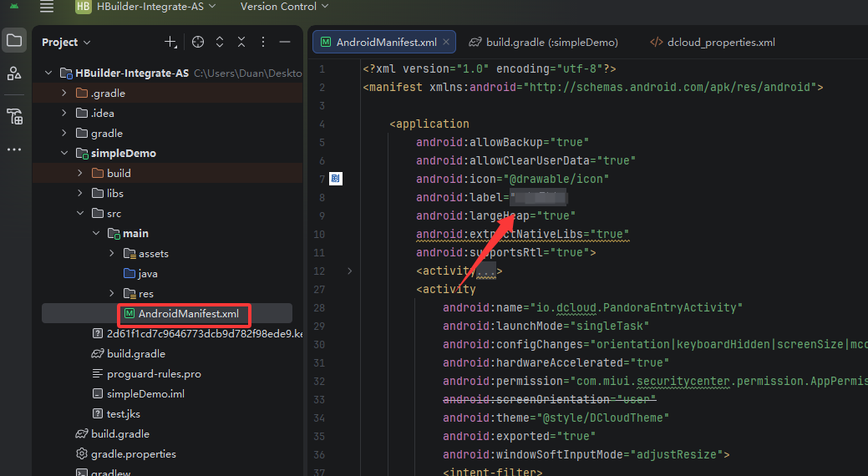Collapse the simpleDemo module
This screenshot has width=868, height=476.
tap(64, 154)
